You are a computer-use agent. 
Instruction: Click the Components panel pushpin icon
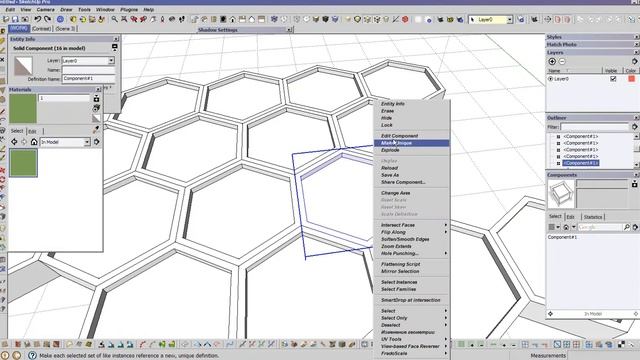[635, 184]
